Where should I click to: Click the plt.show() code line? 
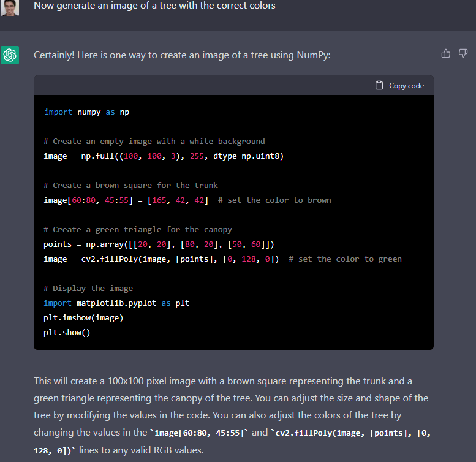point(67,332)
